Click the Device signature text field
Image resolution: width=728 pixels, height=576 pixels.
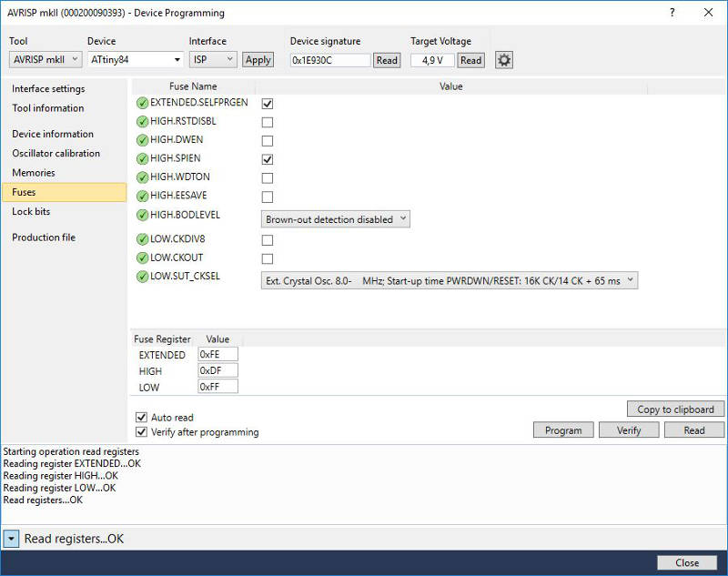pyautogui.click(x=330, y=60)
